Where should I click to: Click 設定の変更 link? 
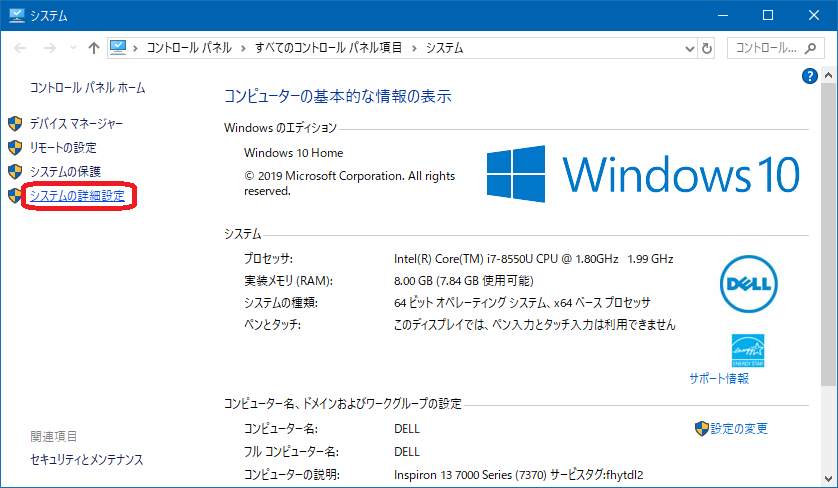pos(739,429)
